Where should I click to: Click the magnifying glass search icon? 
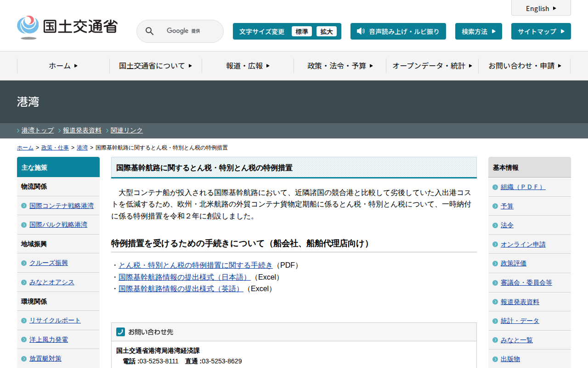[149, 31]
